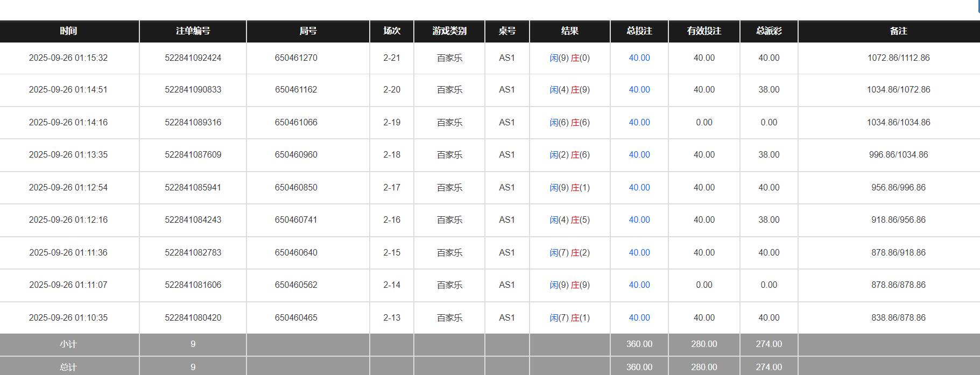This screenshot has height=375, width=980.
Task: Select game number 650461162
Action: (296, 90)
